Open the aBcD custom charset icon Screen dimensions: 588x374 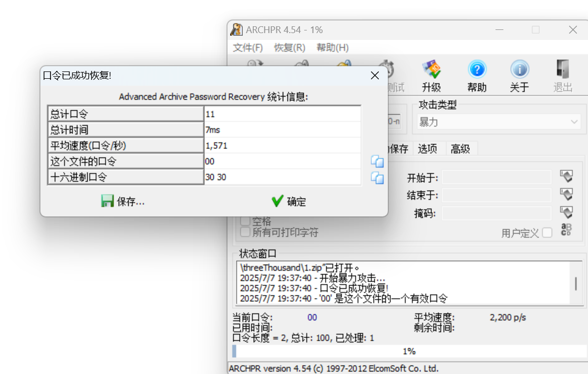(x=566, y=230)
